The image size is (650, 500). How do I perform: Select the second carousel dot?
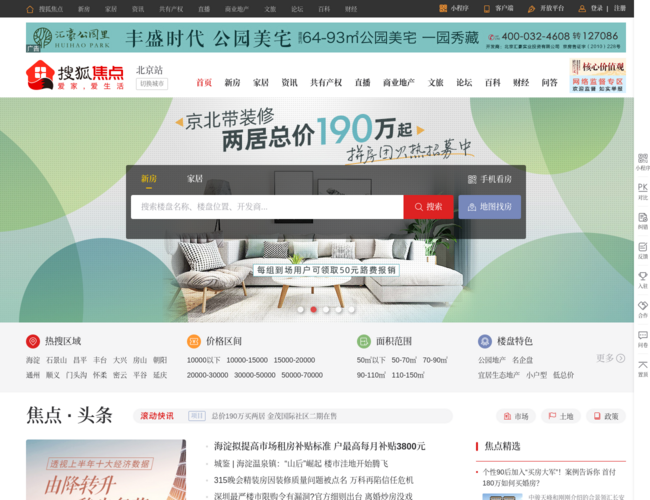point(313,309)
